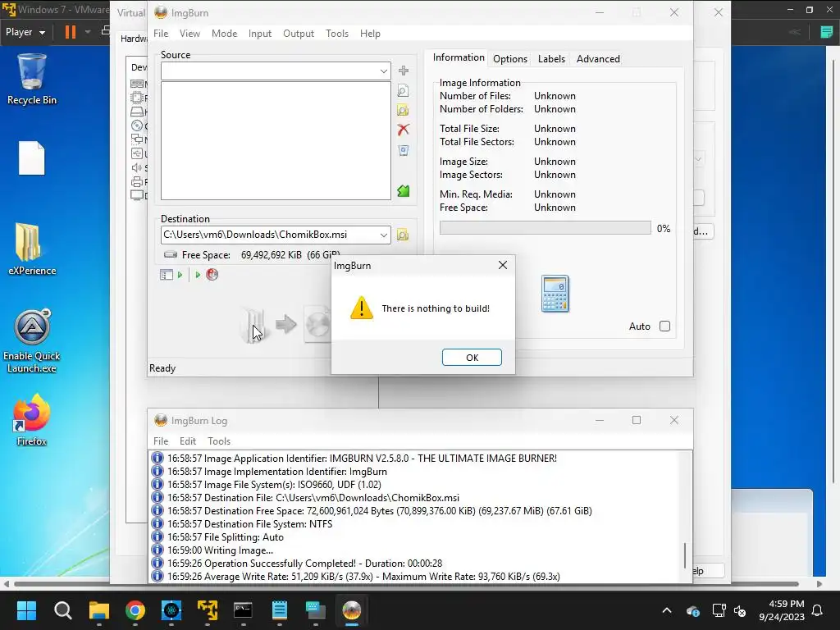Click the clear all source items icon

point(404,151)
